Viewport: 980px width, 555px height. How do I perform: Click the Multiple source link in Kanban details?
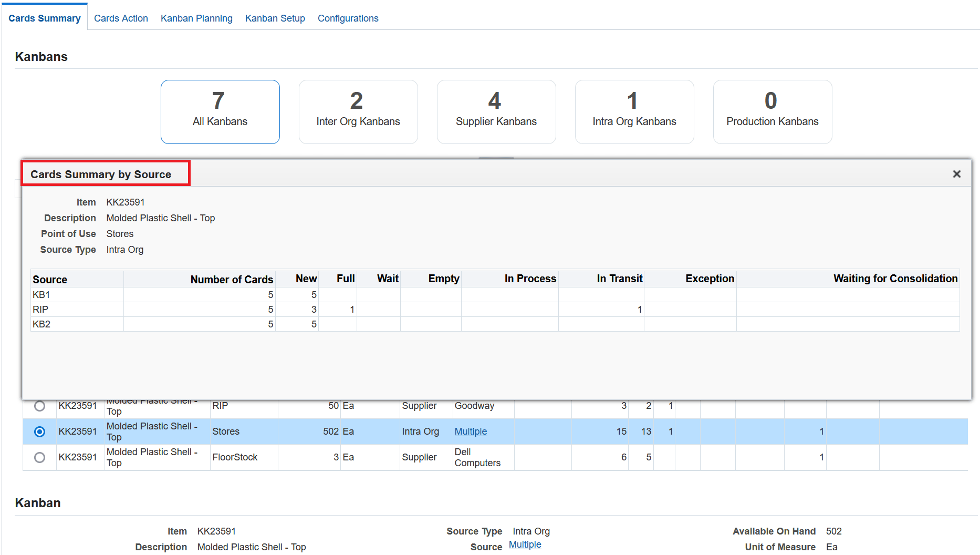click(x=525, y=544)
